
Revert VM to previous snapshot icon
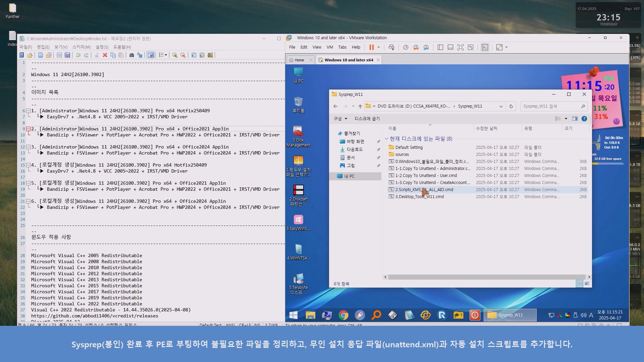(416, 47)
